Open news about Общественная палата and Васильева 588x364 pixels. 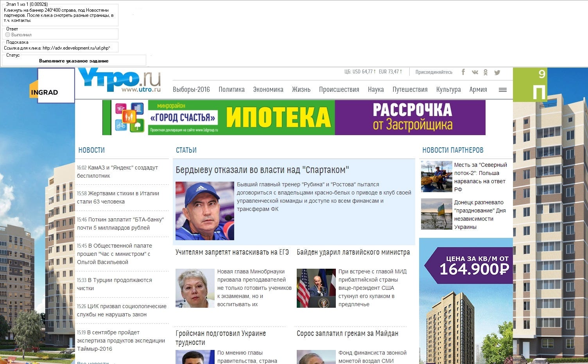[x=115, y=254]
